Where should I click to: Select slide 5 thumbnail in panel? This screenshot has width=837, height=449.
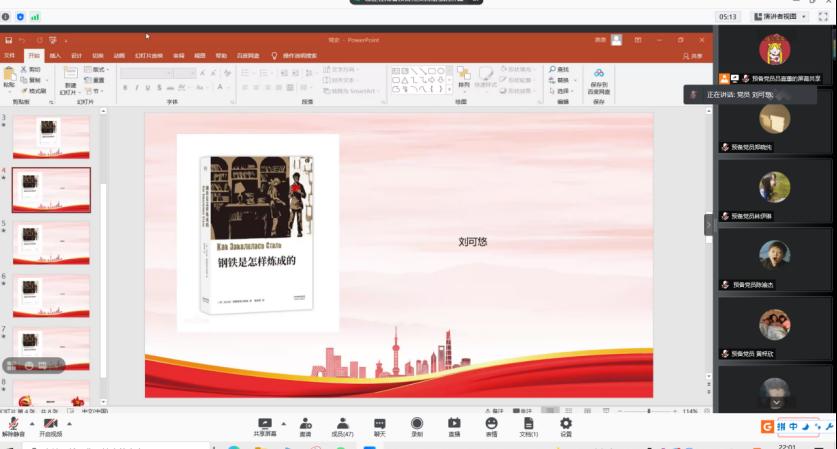point(51,242)
